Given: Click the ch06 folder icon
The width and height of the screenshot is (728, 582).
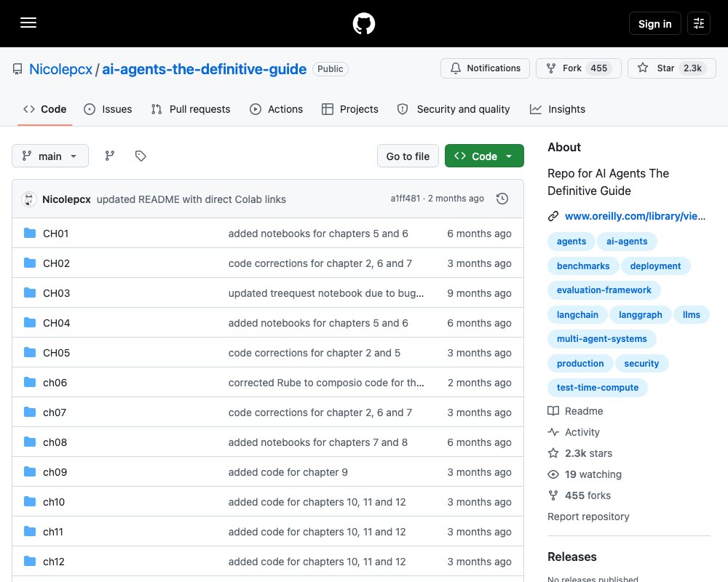Looking at the screenshot, I should (x=30, y=383).
